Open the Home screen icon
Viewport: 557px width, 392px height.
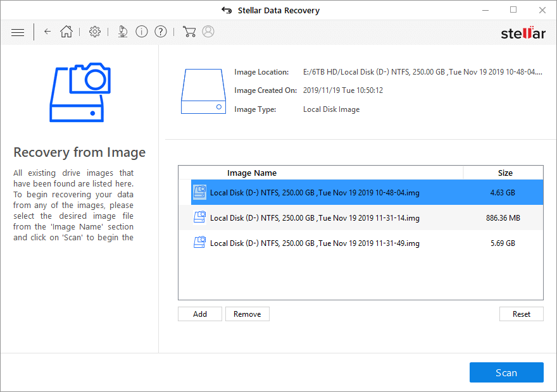66,32
